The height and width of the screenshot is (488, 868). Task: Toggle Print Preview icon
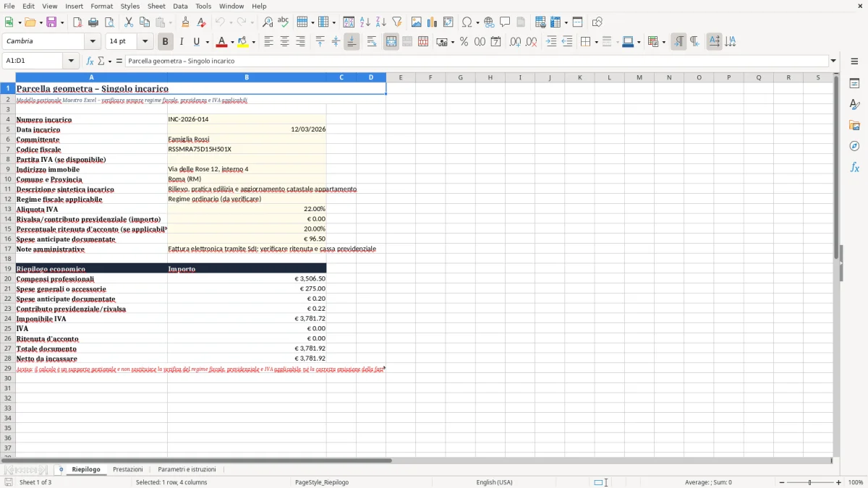click(109, 22)
